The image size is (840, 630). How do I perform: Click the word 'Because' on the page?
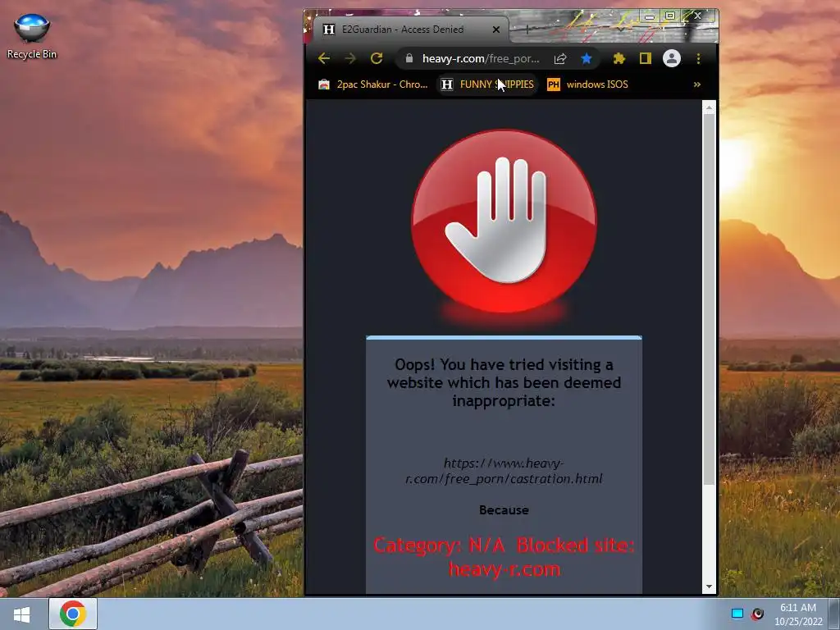click(504, 510)
